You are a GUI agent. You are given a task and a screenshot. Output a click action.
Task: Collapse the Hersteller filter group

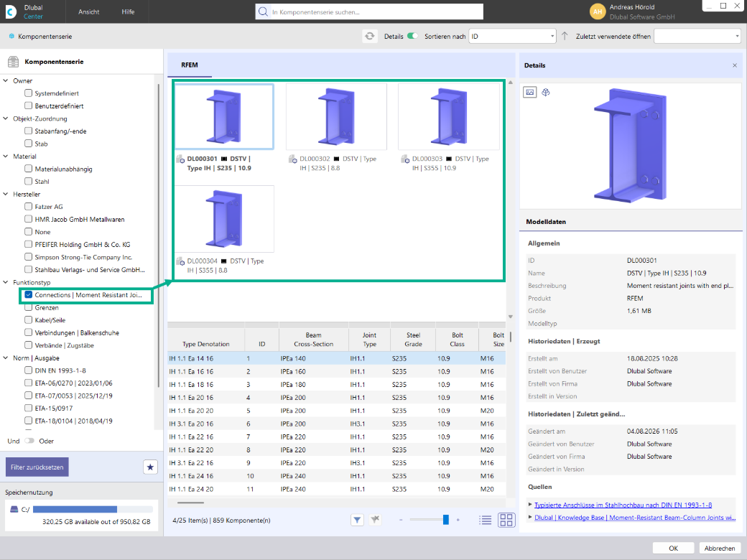6,195
